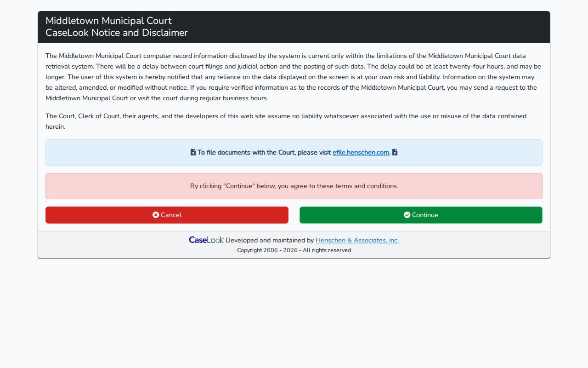This screenshot has height=368, width=588.
Task: Decline terms with red Cancel button
Action: (167, 215)
